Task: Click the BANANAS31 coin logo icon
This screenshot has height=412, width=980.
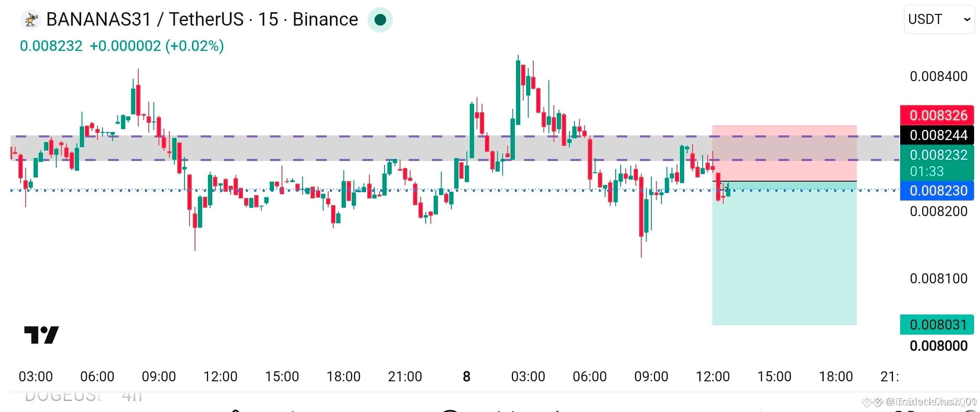Action: point(31,20)
